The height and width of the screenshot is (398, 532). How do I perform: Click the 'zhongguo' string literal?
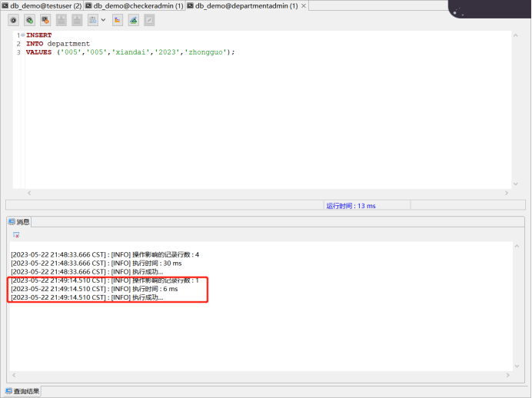point(205,52)
